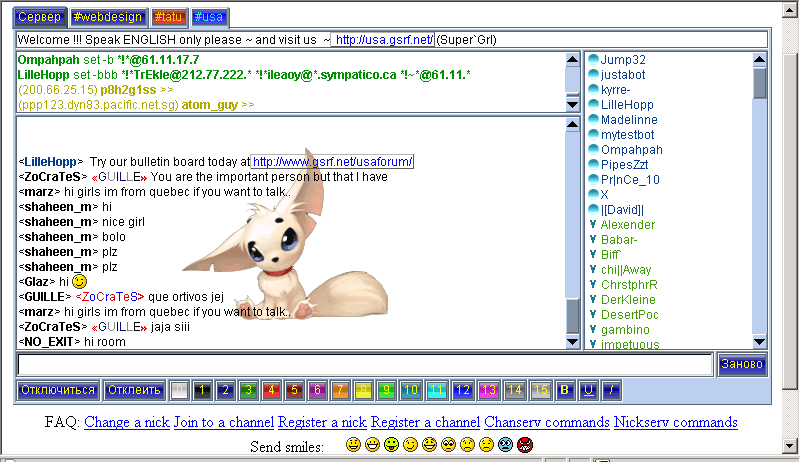The width and height of the screenshot is (800, 462).
Task: Toggle bold text formatting button B
Action: (564, 390)
